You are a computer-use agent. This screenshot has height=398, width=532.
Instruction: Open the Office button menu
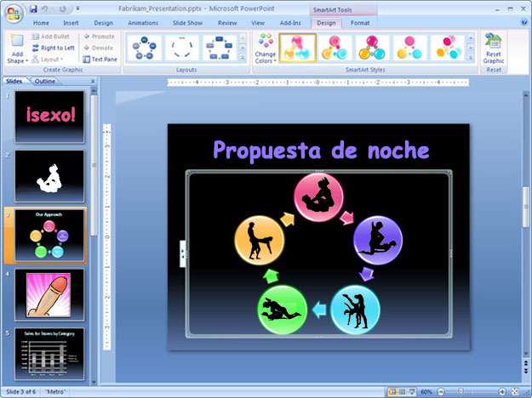pos(14,14)
